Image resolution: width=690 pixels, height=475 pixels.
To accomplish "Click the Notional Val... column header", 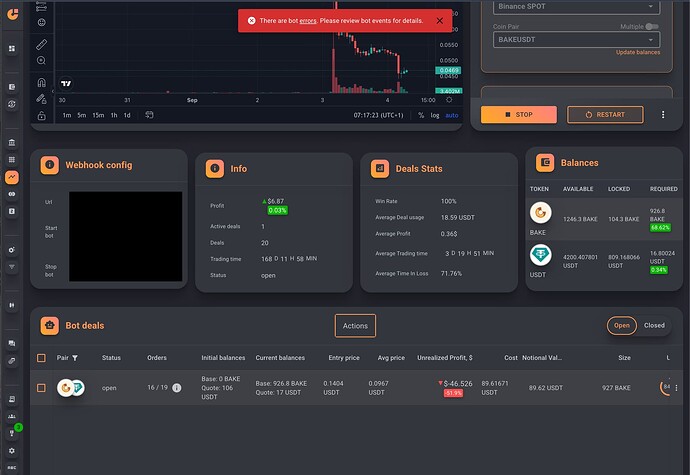I will point(542,358).
